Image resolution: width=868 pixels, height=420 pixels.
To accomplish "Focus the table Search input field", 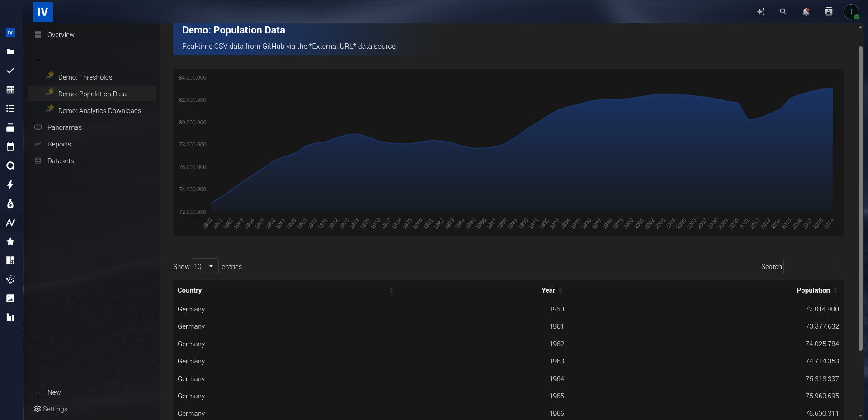I will pyautogui.click(x=812, y=266).
